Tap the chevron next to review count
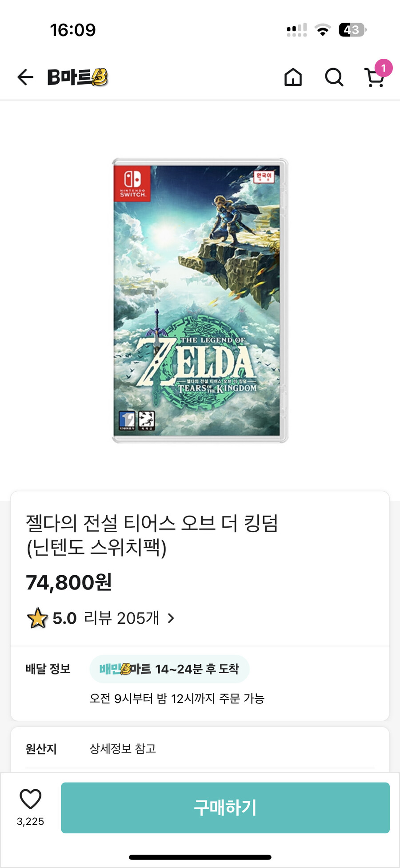Viewport: 400px width, 868px height. [172, 618]
